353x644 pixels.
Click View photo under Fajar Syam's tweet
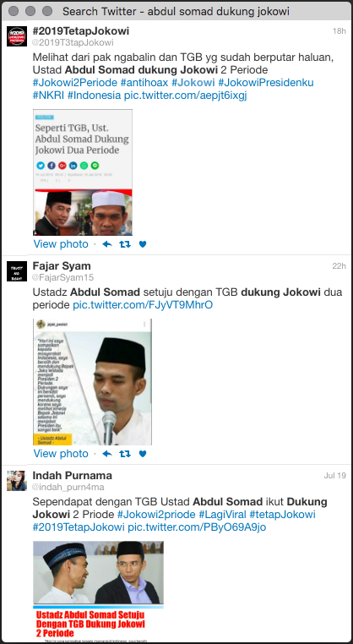tap(61, 454)
